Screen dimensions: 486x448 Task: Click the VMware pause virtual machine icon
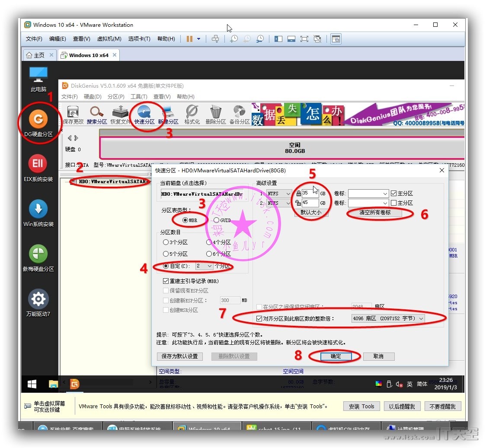189,39
